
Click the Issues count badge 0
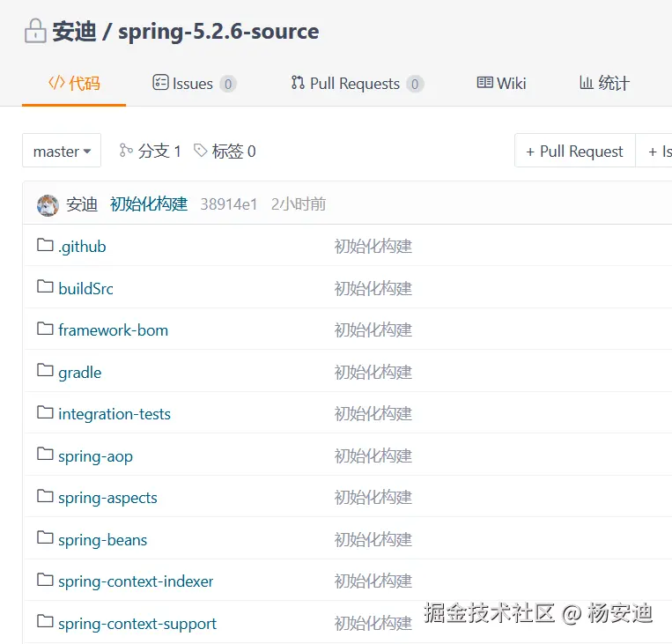click(x=228, y=84)
